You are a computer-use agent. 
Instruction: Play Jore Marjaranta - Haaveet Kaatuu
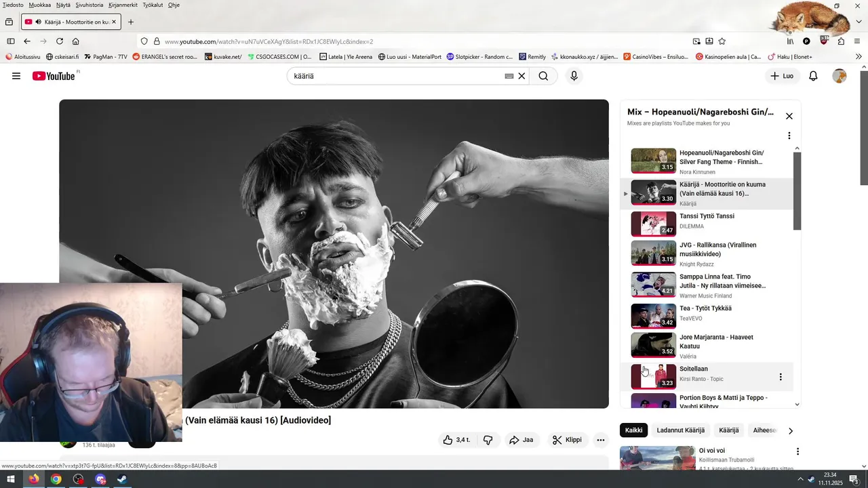click(707, 346)
